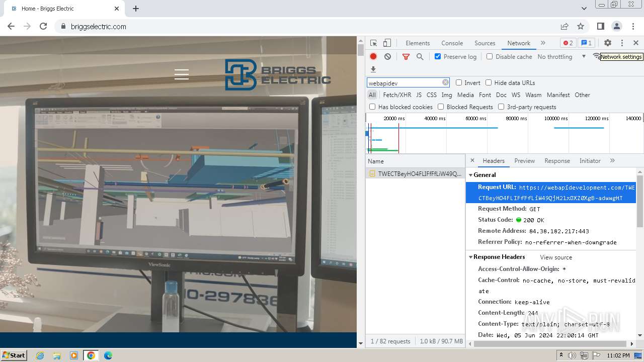Check Blocked Requests option
Screen dimensions: 644x362
[x=441, y=107]
